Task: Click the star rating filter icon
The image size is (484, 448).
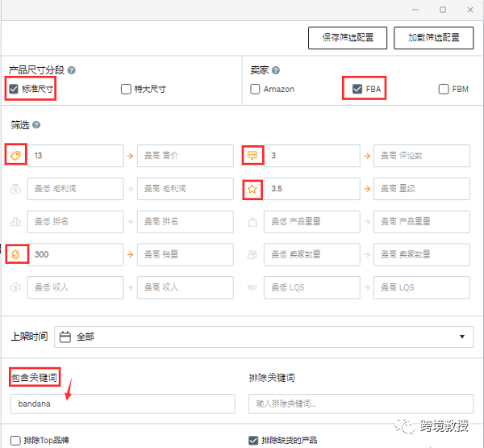Action: tap(252, 189)
